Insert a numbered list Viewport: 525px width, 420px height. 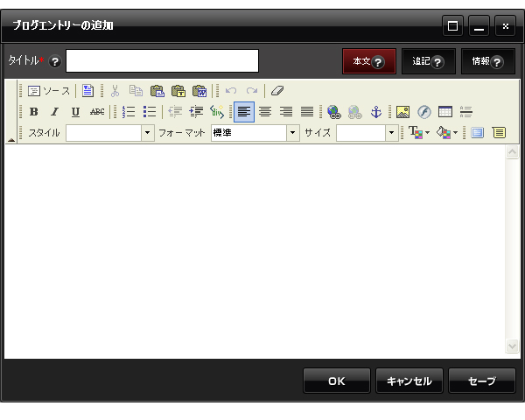(129, 112)
